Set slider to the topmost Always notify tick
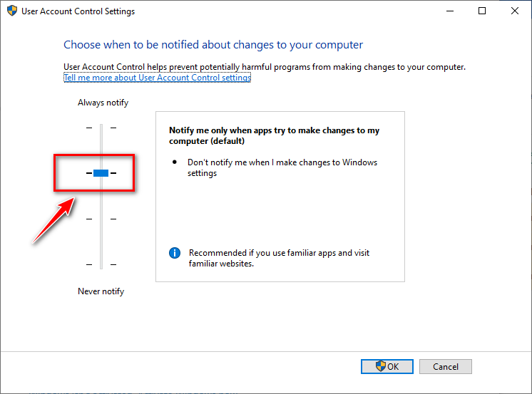Screen dimensions: 532x394 pos(101,128)
